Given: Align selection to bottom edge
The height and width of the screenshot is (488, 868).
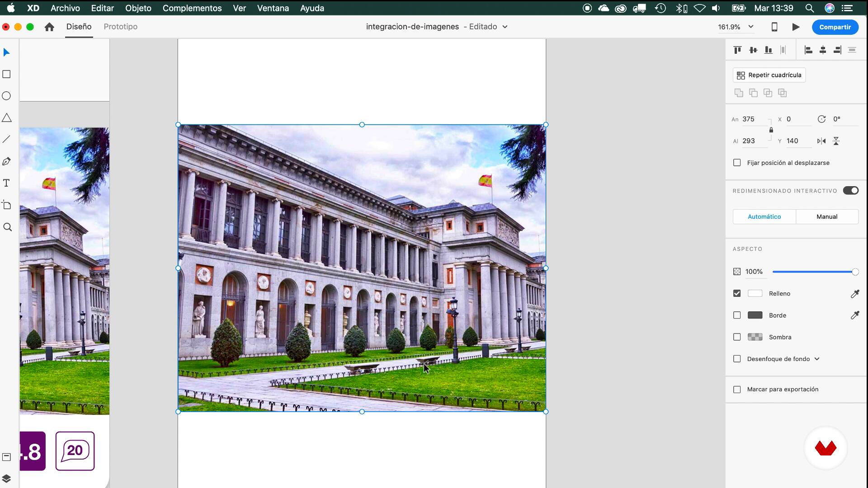Looking at the screenshot, I should (768, 50).
